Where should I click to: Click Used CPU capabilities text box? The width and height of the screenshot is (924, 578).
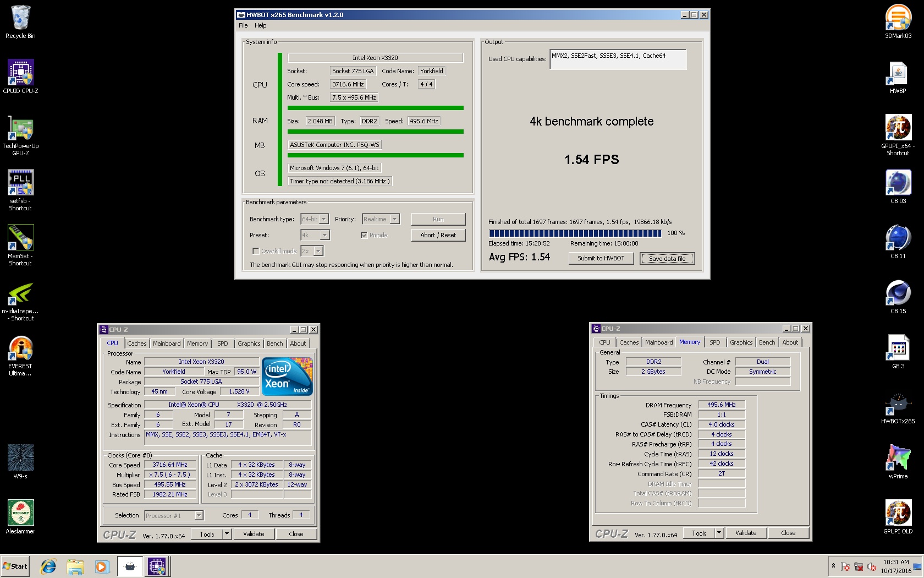pos(618,59)
